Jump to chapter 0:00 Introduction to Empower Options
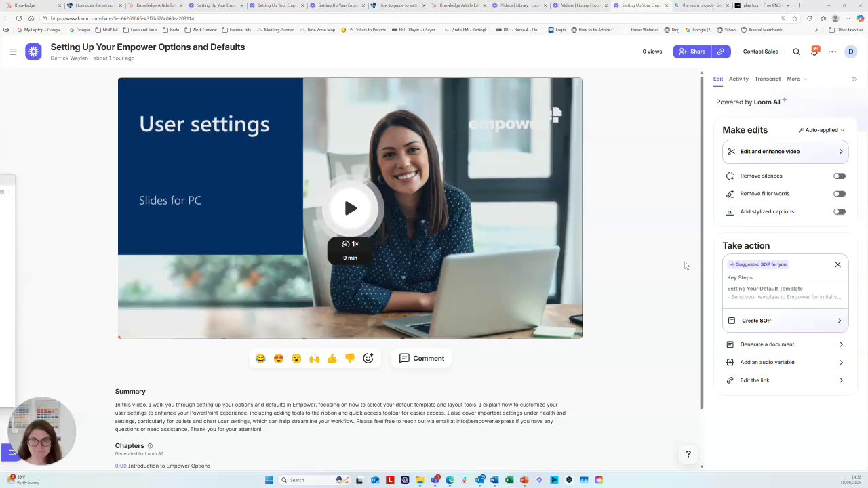Screen dimensions: 868x488 tap(163, 466)
